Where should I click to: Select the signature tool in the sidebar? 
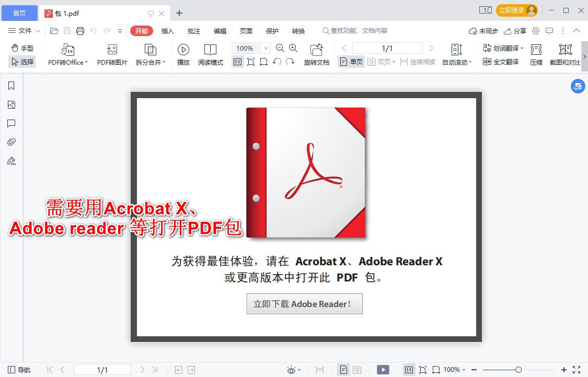11,161
